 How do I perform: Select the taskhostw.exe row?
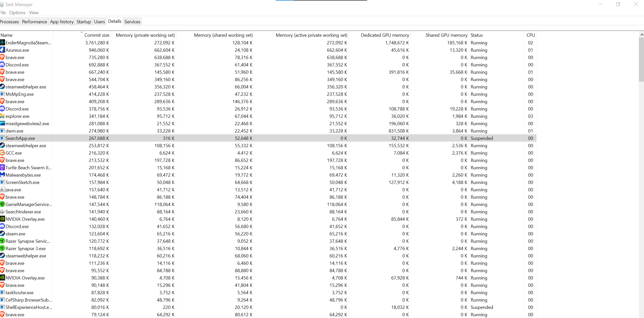click(x=268, y=292)
